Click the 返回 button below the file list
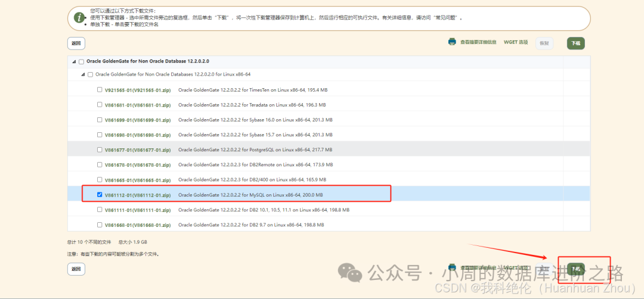 pos(76,269)
